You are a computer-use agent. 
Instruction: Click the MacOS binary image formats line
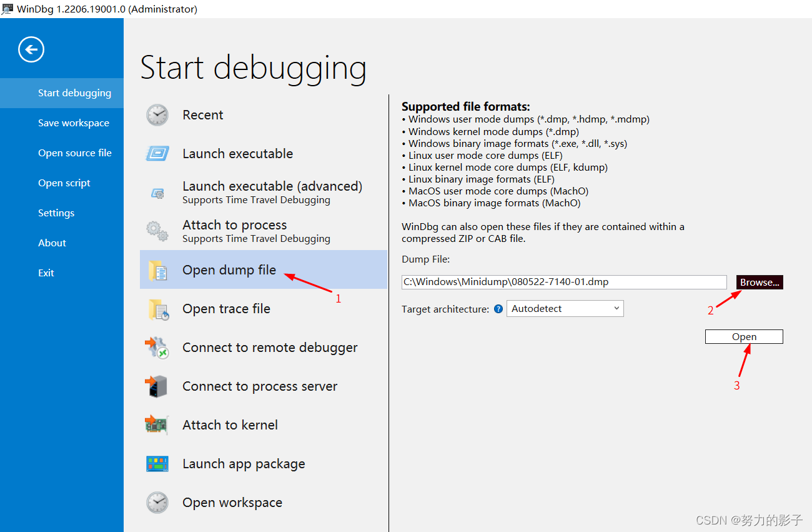491,203
